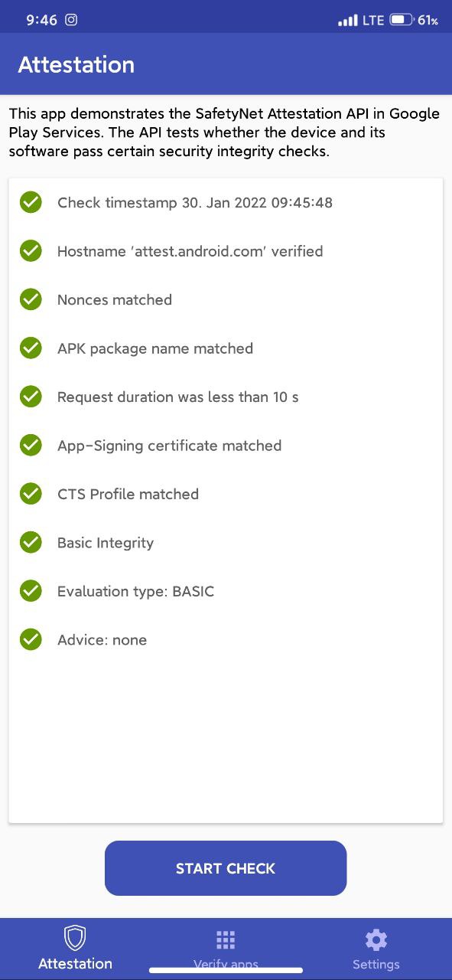Select the checkmark beside 'Evaluation type: BASIC'

(31, 590)
